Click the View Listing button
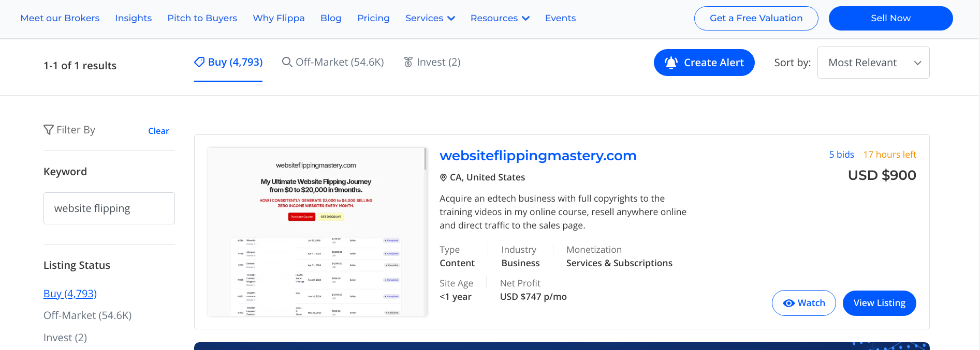 tap(880, 303)
